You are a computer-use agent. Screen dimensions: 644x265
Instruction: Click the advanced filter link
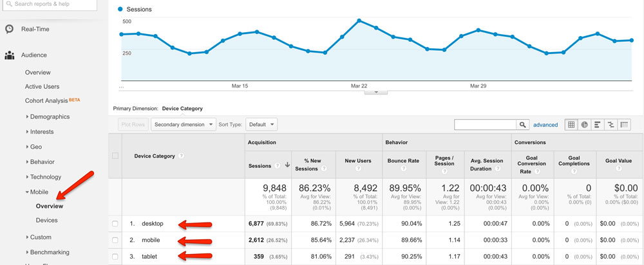point(545,125)
